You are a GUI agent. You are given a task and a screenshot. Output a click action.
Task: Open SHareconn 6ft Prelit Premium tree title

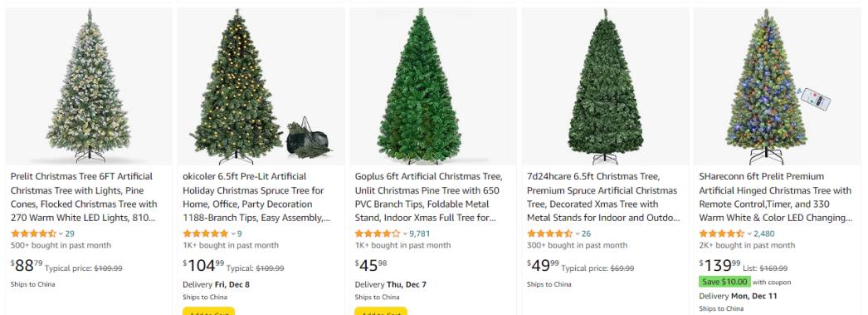click(776, 197)
